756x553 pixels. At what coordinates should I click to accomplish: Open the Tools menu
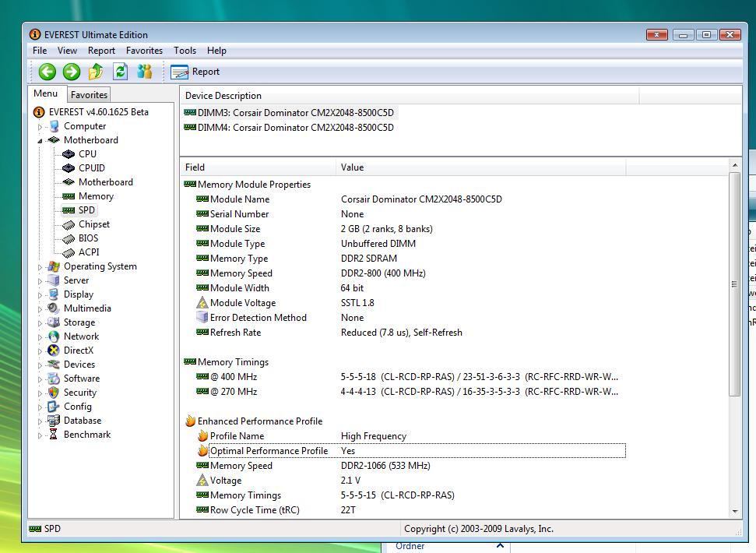[x=185, y=51]
